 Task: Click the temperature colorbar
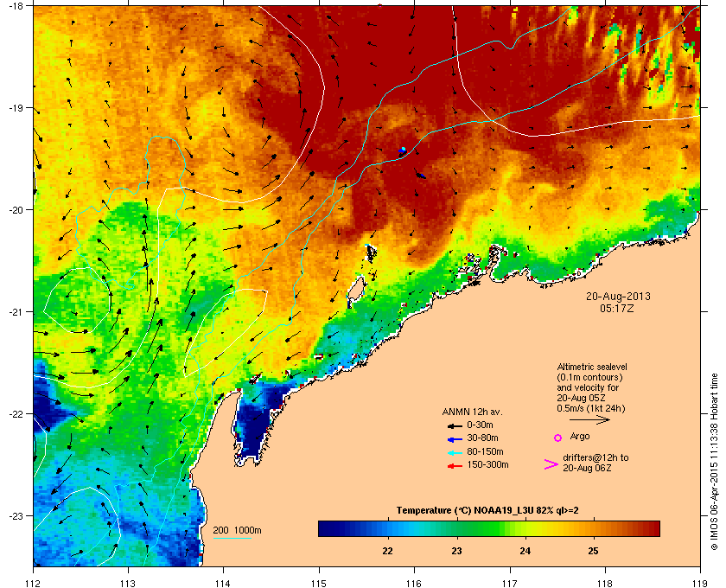coord(489,528)
